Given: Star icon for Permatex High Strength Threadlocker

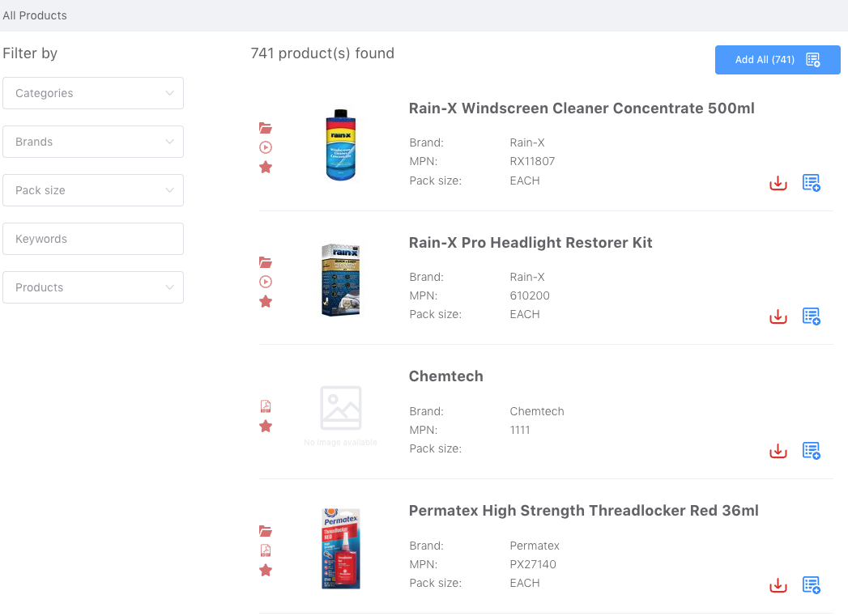Looking at the screenshot, I should click(x=266, y=570).
